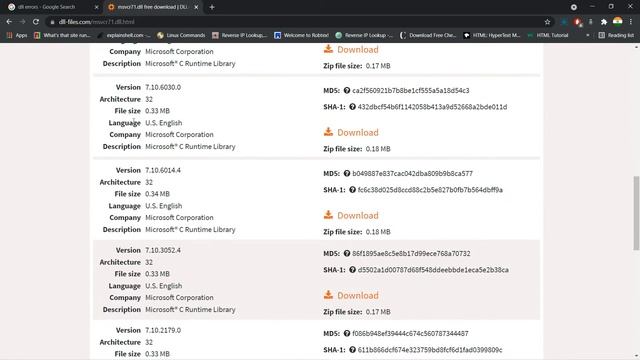The height and width of the screenshot is (360, 640).
Task: Open the HTML Tutorial bookmark
Action: [x=548, y=36]
